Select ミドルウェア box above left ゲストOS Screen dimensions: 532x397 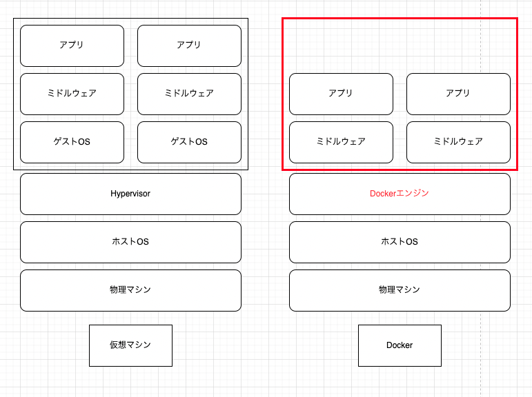(x=72, y=94)
